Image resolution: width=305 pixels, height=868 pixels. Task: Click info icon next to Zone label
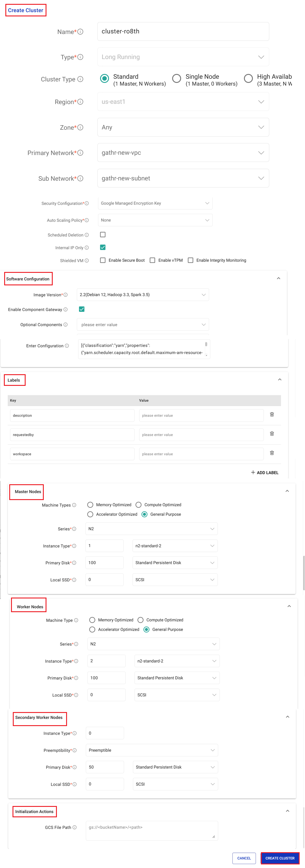[80, 127]
